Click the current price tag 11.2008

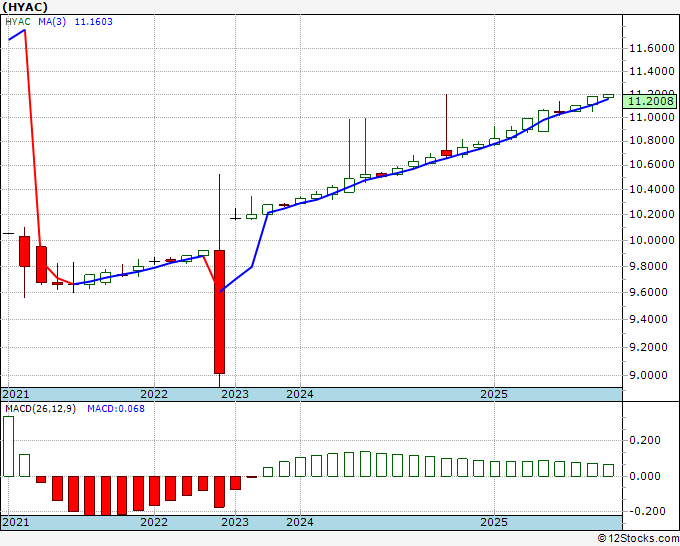[x=649, y=101]
